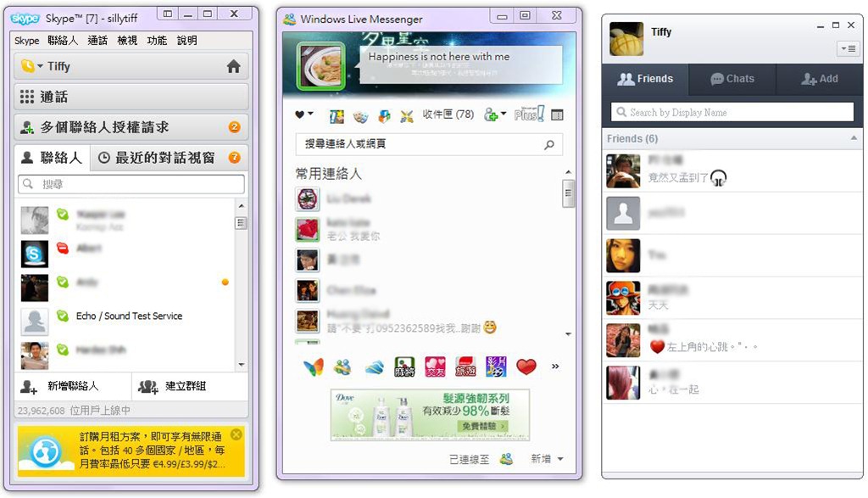Image resolution: width=868 pixels, height=498 pixels.
Task: Open the MSN butterfly tab icon
Action: [314, 367]
